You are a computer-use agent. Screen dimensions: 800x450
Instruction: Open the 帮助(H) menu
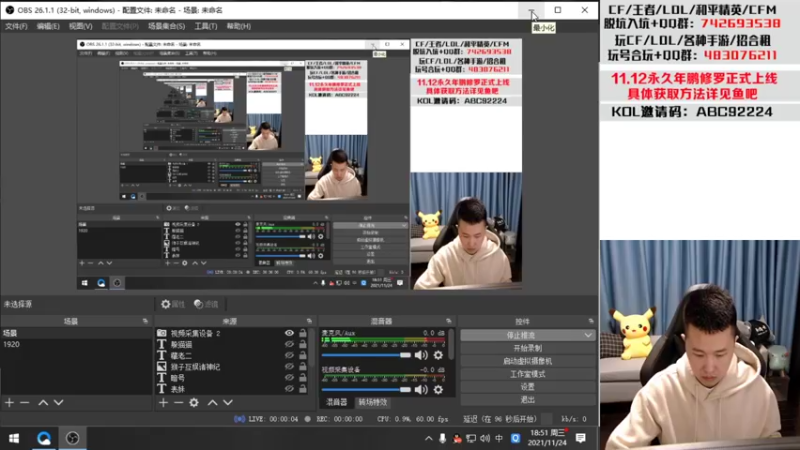pos(238,26)
